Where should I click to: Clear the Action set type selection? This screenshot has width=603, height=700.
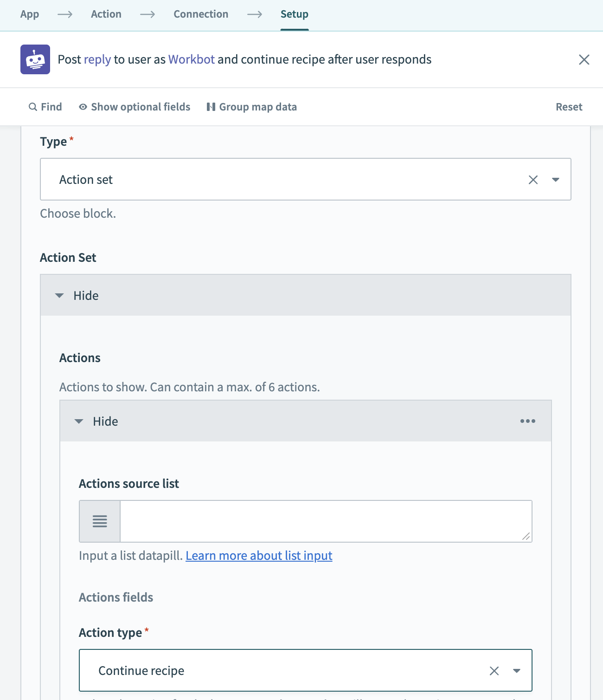click(x=533, y=180)
